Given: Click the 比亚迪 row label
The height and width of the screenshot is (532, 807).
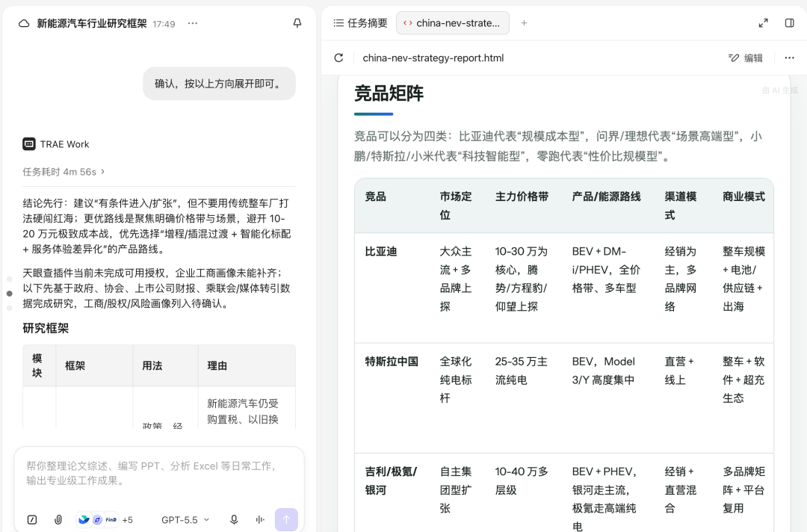Looking at the screenshot, I should tap(380, 252).
